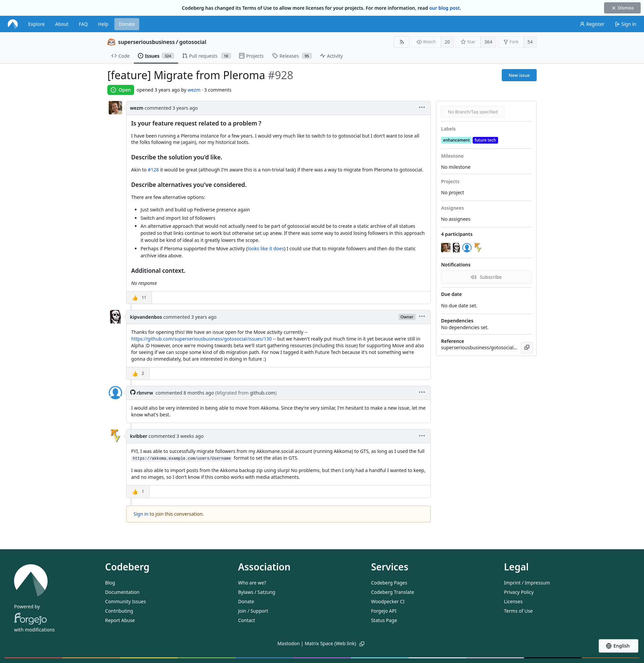The height and width of the screenshot is (663, 644).
Task: Click the Star repository button
Action: coord(468,42)
